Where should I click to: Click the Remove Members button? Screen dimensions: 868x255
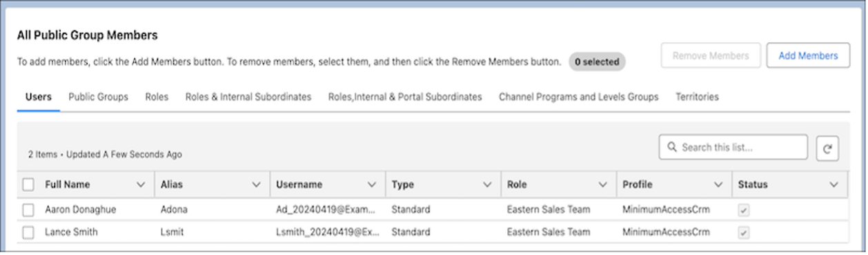pos(711,55)
